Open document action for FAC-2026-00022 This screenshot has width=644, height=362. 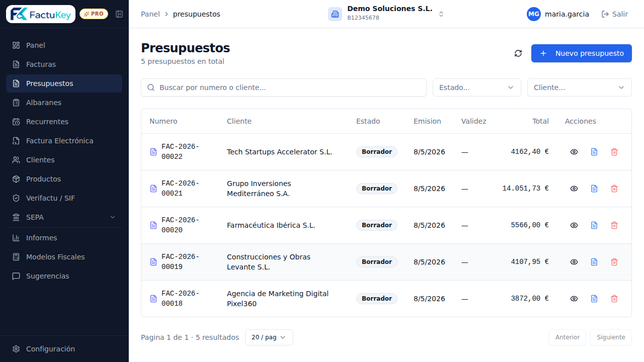(594, 152)
